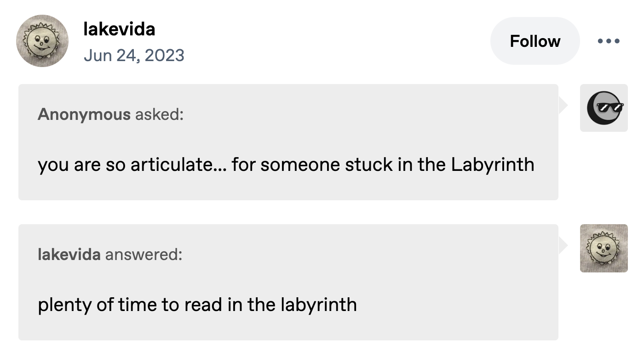644x362 pixels.
Task: Click the capitalized word "Labyrinth" in the question
Action: (492, 164)
